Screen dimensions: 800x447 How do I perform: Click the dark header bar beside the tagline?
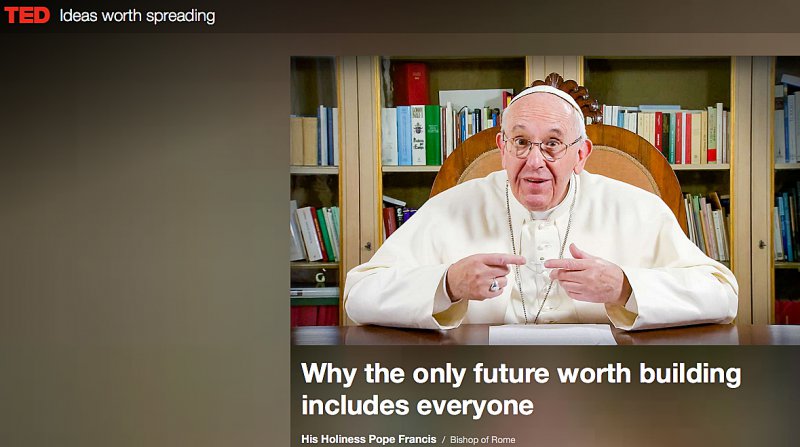point(505,16)
